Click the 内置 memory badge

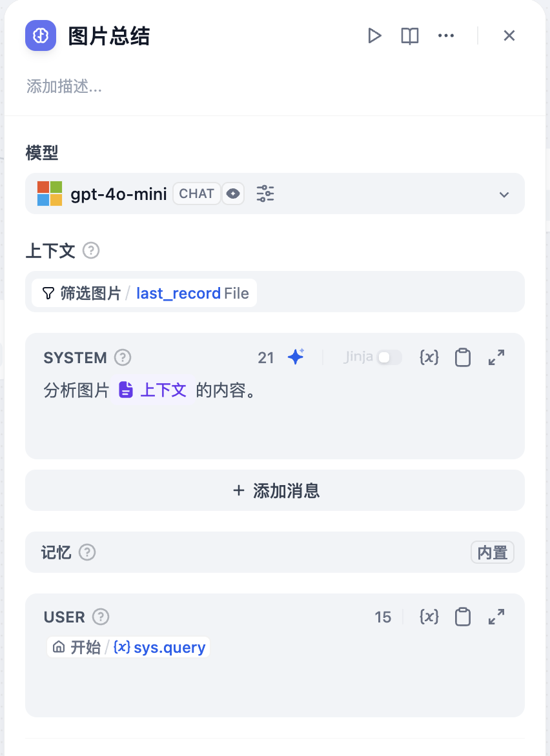pyautogui.click(x=493, y=553)
